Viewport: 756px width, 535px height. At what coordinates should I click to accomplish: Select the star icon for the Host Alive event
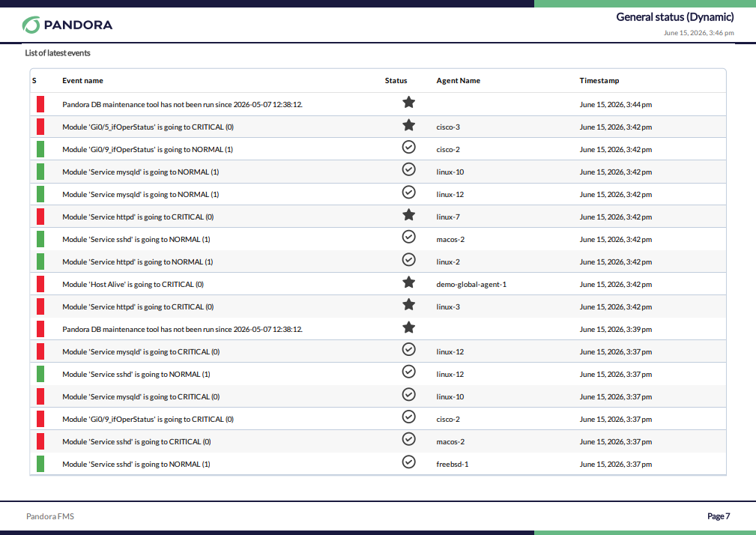[408, 282]
